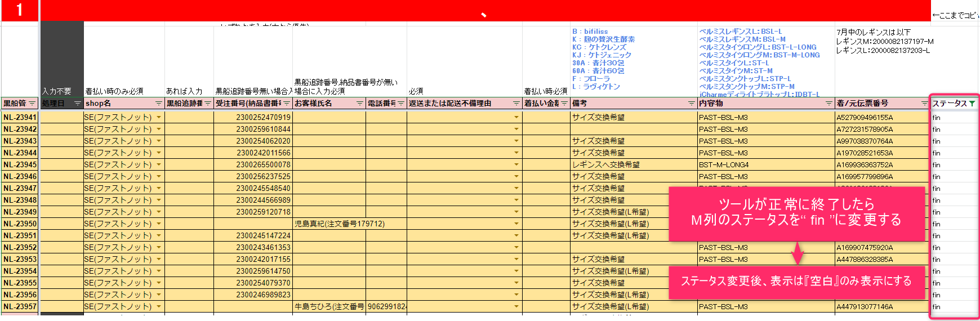Open filter icon on 黒船管 column header
The image size is (980, 321).
point(32,103)
